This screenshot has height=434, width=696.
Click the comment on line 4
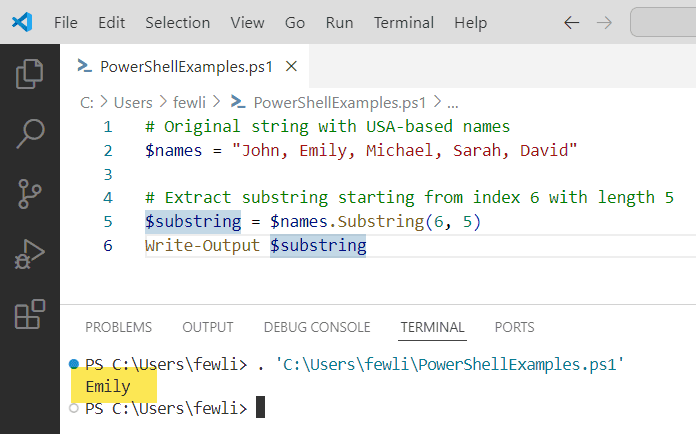click(409, 197)
